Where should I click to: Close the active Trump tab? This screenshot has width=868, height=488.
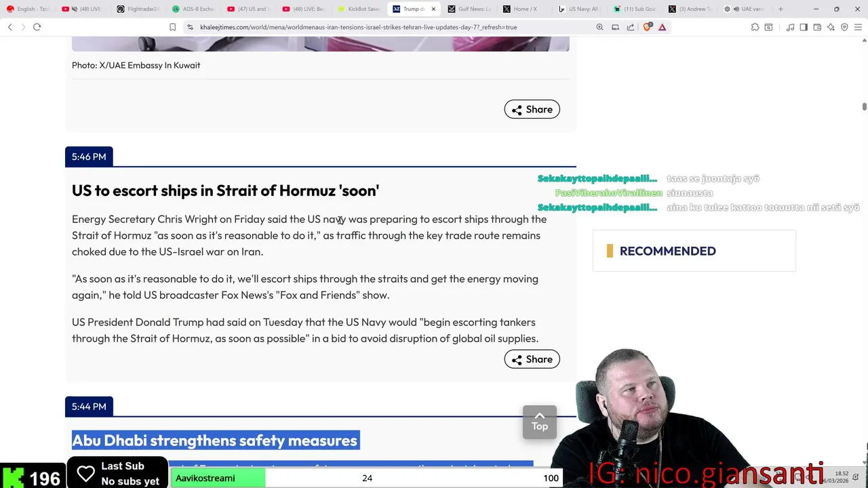tap(433, 9)
